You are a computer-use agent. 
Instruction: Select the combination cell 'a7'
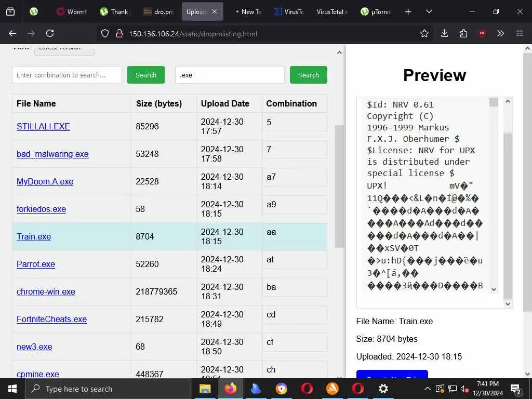point(295,177)
